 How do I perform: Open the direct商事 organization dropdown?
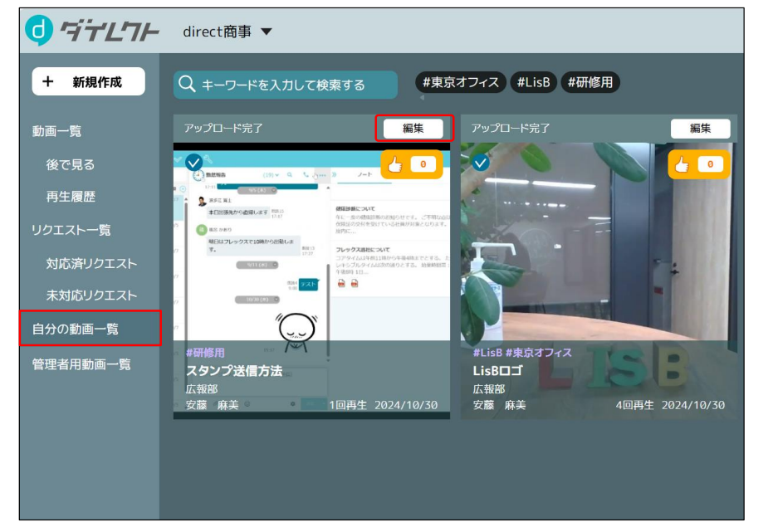point(227,32)
